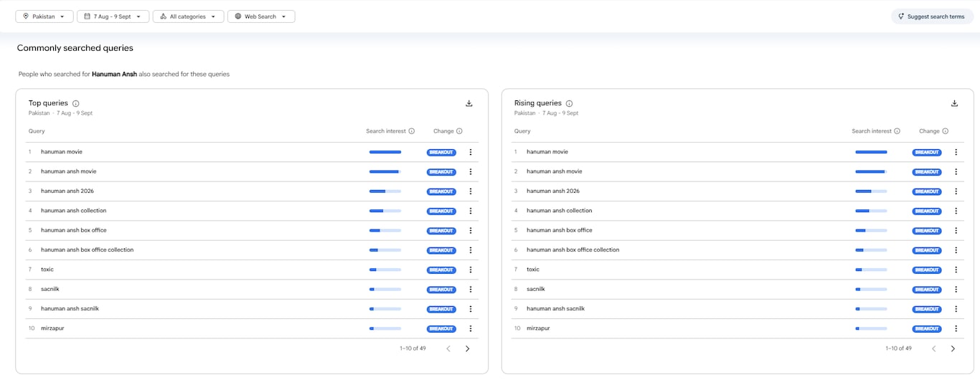Open more options for mirzapur in Top queries
This screenshot has height=390, width=980.
tap(471, 329)
